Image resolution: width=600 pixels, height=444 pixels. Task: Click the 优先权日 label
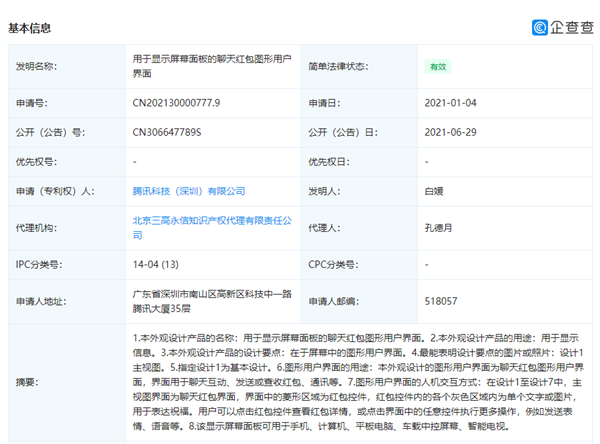pyautogui.click(x=329, y=162)
